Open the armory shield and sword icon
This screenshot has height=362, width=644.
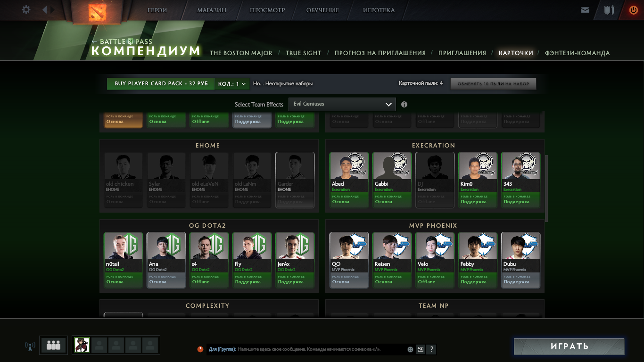click(x=610, y=10)
